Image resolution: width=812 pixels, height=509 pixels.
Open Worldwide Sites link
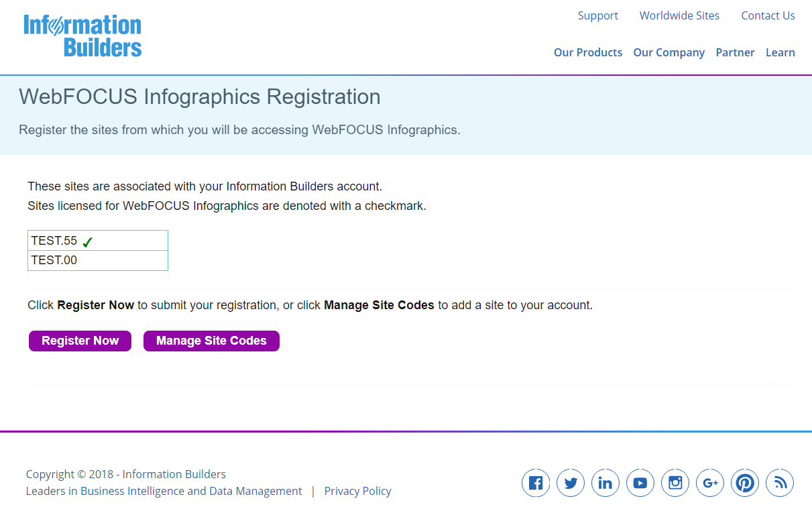click(679, 15)
